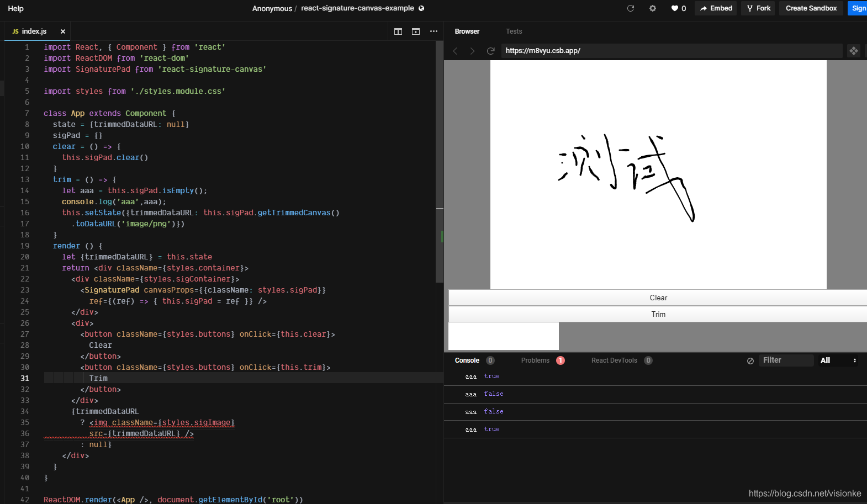Click the preview URL address field
Viewport: 867px width, 504px height.
(x=672, y=51)
